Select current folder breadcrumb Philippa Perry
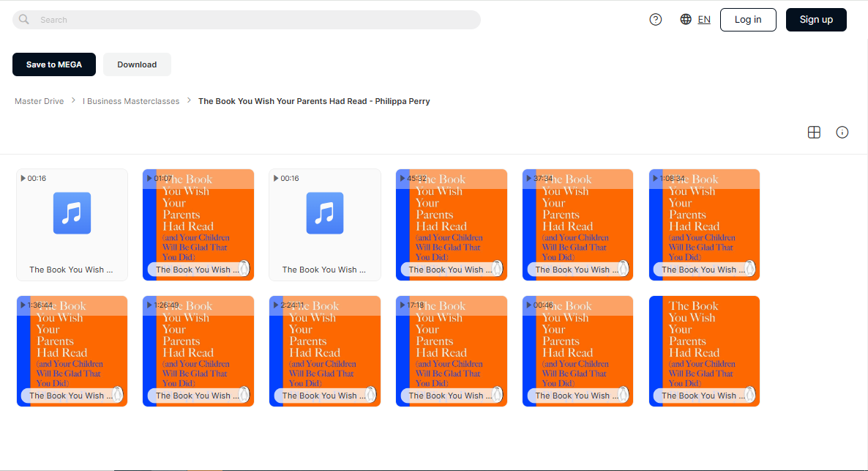This screenshot has width=868, height=471. (x=314, y=101)
